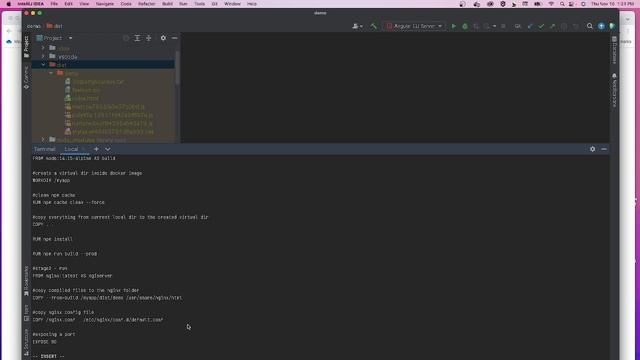Image resolution: width=640 pixels, height=360 pixels.
Task: Click the Git commit checkmark icon
Action: pos(541,26)
